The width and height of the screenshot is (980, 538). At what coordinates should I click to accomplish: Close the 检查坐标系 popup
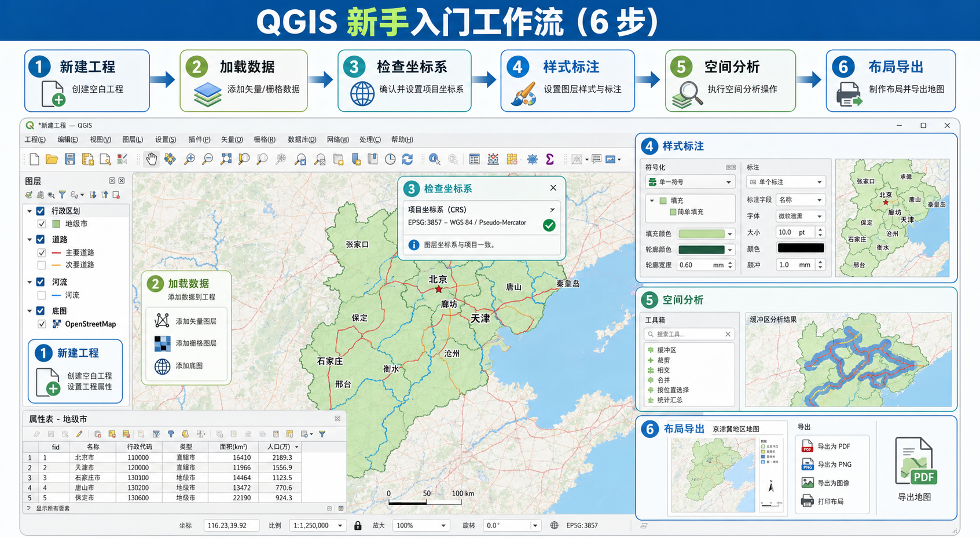[553, 188]
